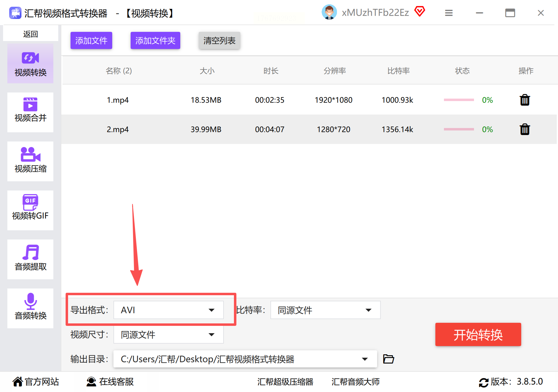Click the app logo icon
The image size is (558, 392).
tap(15, 13)
